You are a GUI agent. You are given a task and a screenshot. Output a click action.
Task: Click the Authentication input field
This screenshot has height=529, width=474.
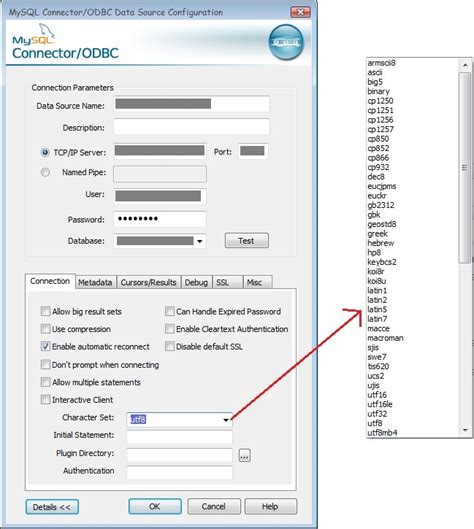pos(179,472)
